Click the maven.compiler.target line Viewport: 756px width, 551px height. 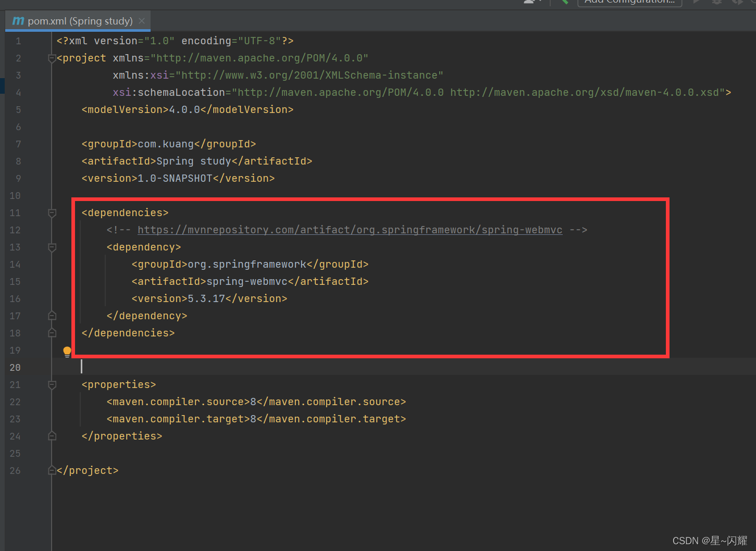click(256, 419)
